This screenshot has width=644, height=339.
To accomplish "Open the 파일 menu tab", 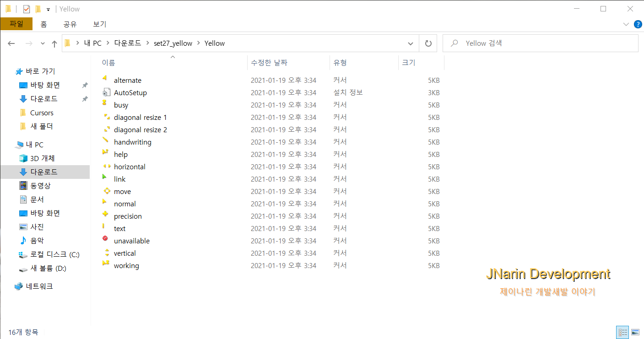I will pyautogui.click(x=16, y=24).
